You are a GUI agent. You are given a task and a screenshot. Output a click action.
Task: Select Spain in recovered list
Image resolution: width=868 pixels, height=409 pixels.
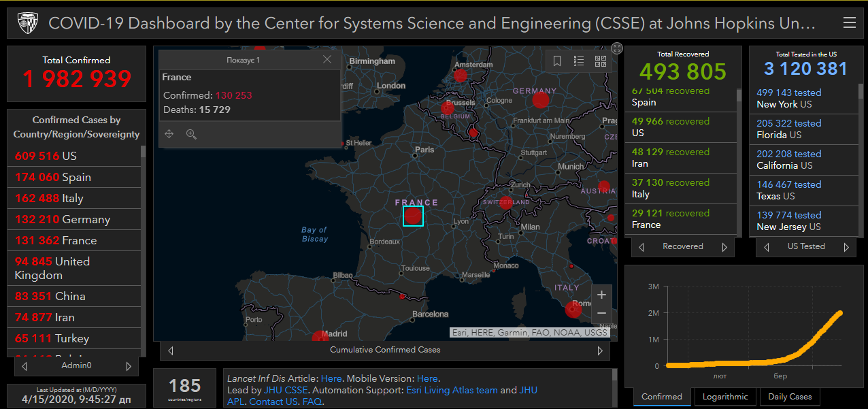(680, 97)
